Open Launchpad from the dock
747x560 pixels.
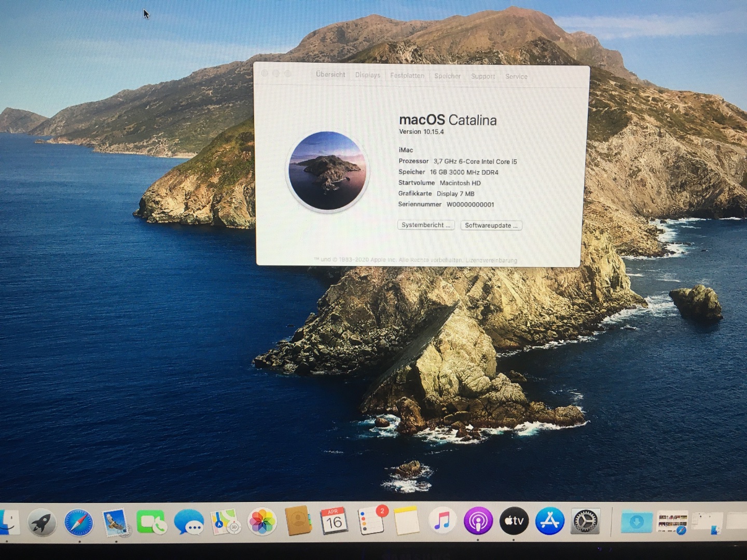click(42, 522)
